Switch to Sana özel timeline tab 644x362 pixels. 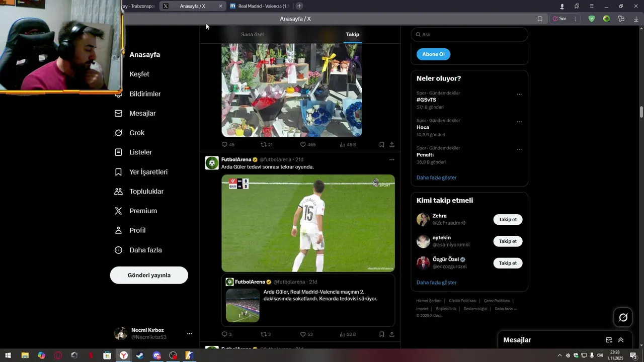pyautogui.click(x=252, y=34)
